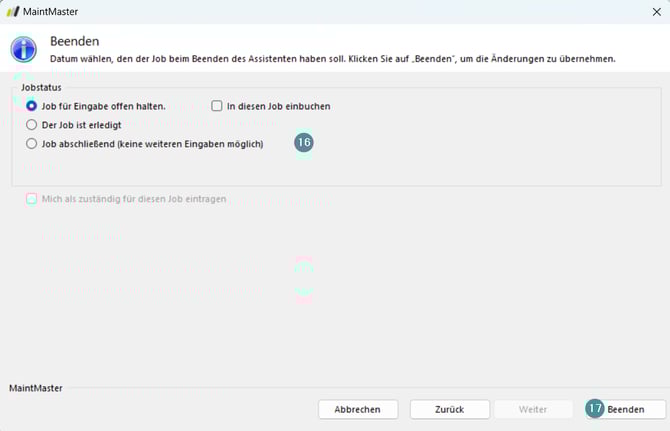Click the instruction text below the heading
The width and height of the screenshot is (670, 431).
[x=330, y=60]
